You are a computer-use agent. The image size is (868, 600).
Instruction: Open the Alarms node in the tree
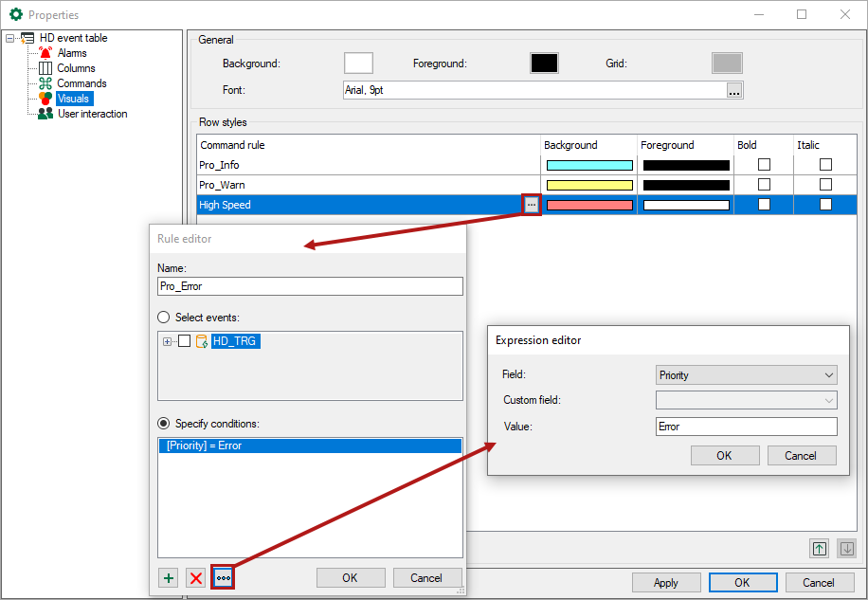pyautogui.click(x=72, y=53)
